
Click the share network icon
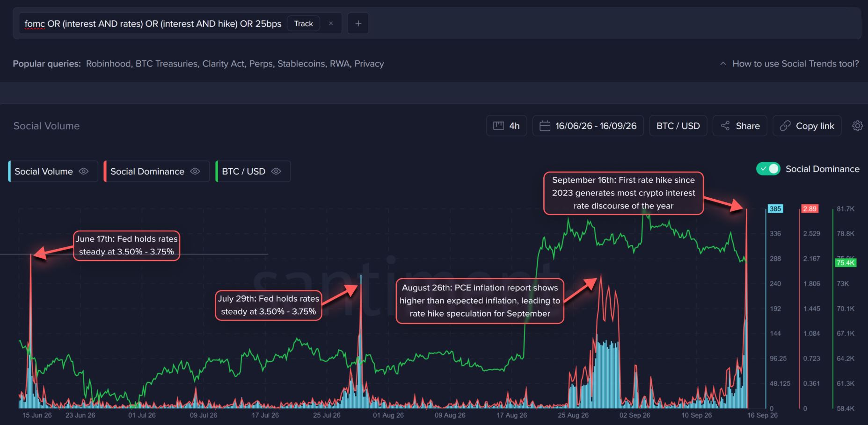pos(725,126)
